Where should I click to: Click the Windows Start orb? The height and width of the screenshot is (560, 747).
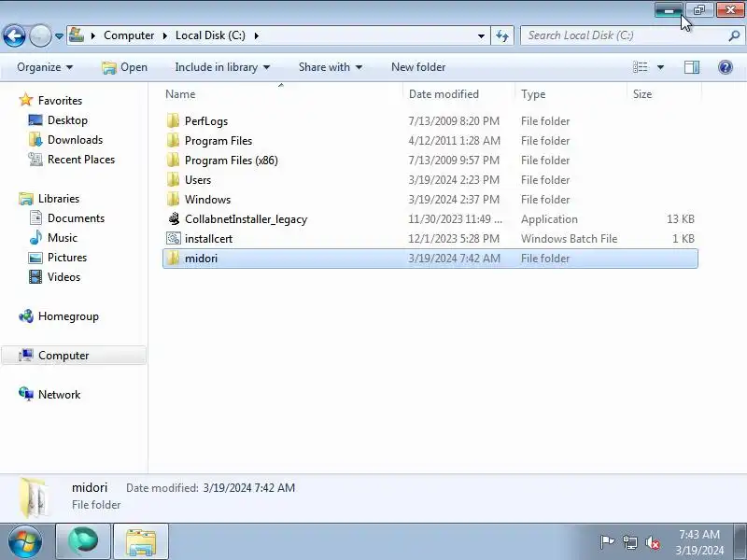[25, 542]
